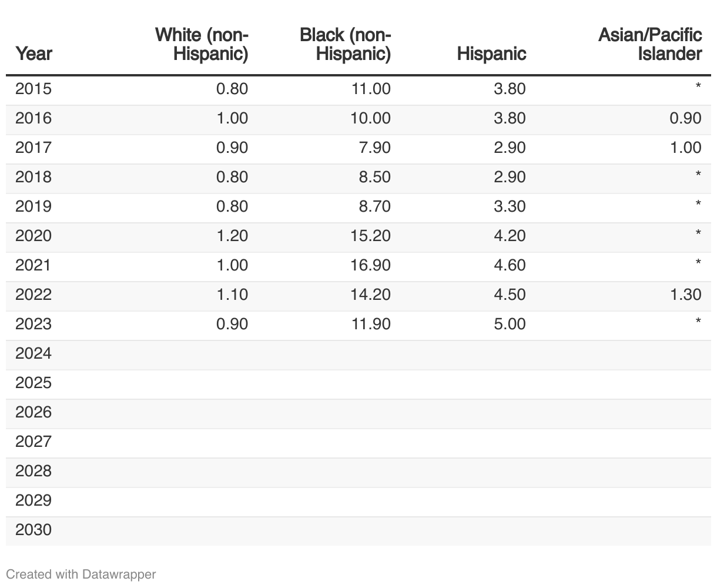This screenshot has height=588, width=717.
Task: Select the Hispanic column header
Action: pyautogui.click(x=491, y=54)
